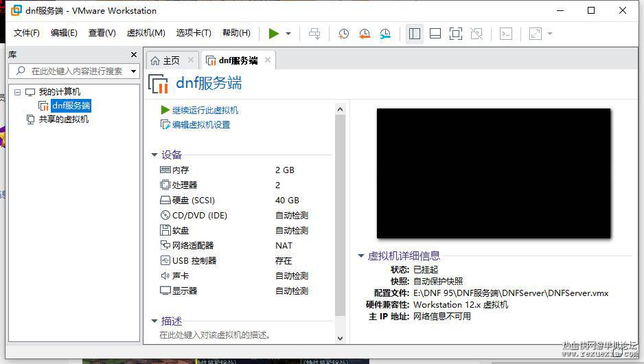The height and width of the screenshot is (364, 644).
Task: Click the 声卡 sound card icon
Action: tap(165, 275)
